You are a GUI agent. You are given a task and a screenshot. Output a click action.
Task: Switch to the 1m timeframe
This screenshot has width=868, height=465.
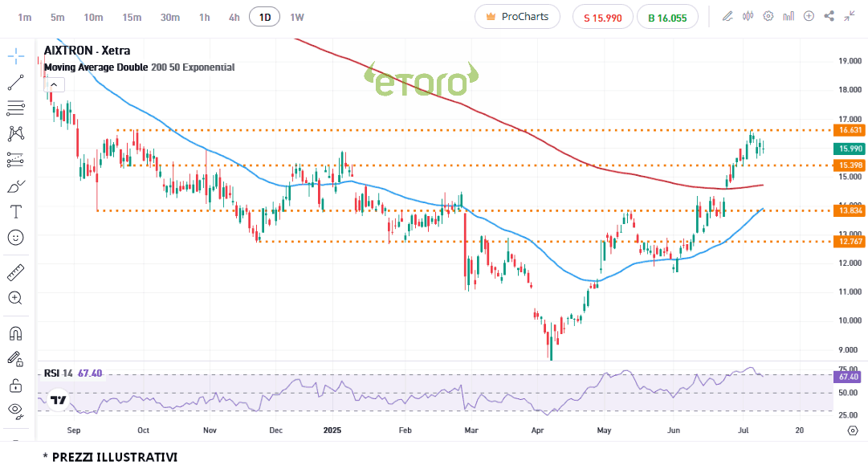[24, 17]
